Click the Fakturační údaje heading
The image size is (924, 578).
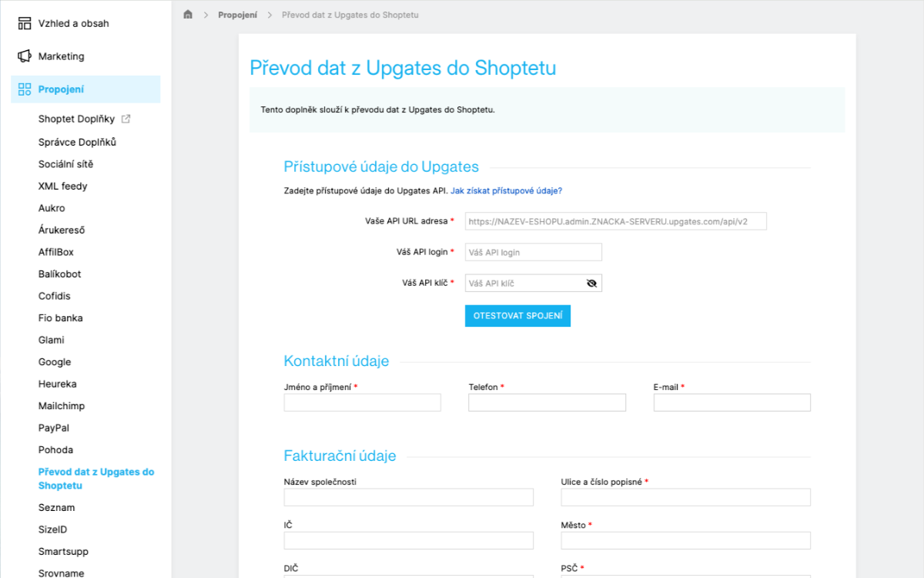pos(340,455)
